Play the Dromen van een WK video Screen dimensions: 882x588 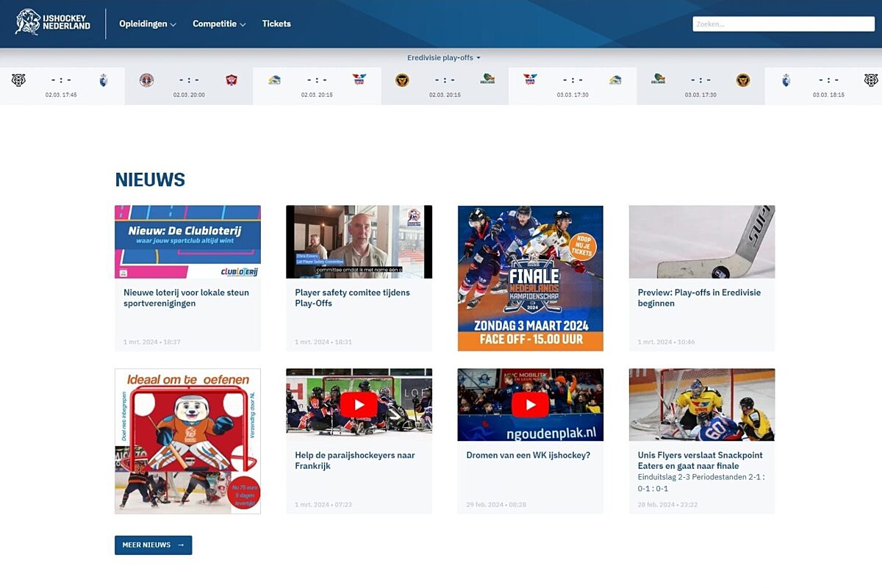[530, 404]
